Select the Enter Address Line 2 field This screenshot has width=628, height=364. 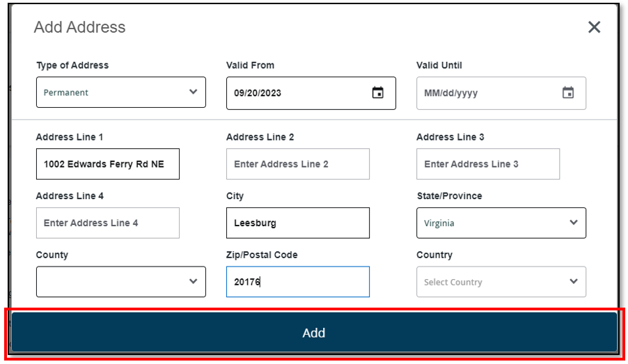pos(297,164)
